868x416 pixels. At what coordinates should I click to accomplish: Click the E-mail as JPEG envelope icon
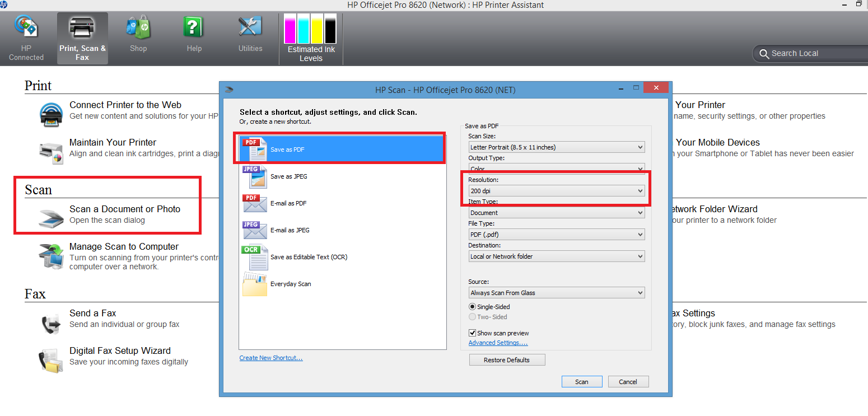point(254,230)
